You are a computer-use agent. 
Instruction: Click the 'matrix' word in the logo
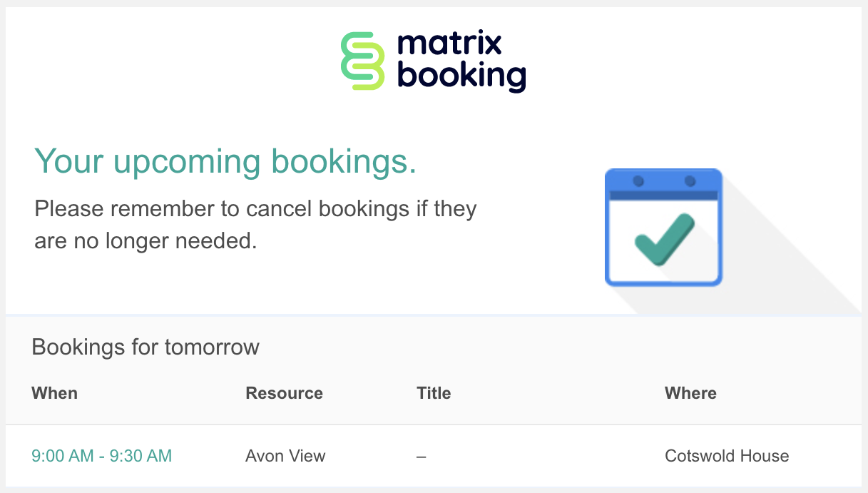tap(449, 45)
